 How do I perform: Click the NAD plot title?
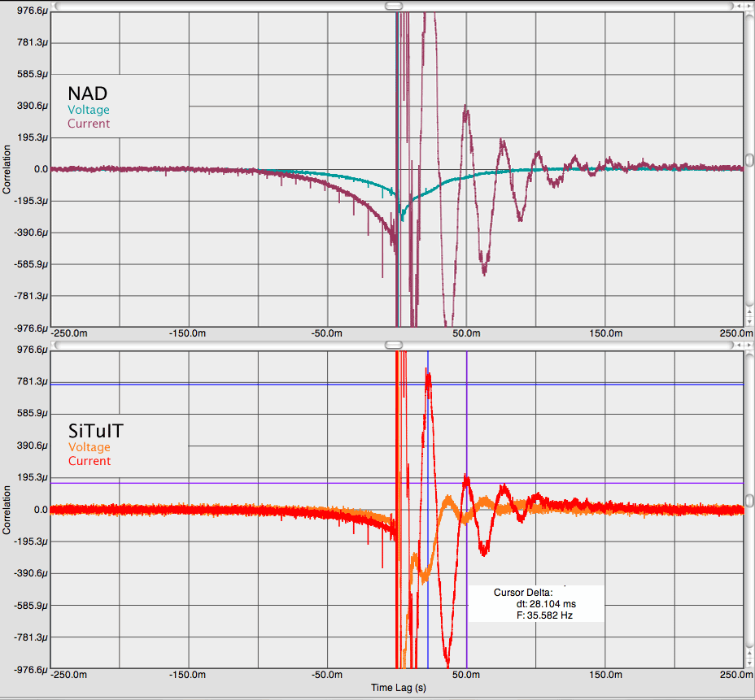click(88, 93)
